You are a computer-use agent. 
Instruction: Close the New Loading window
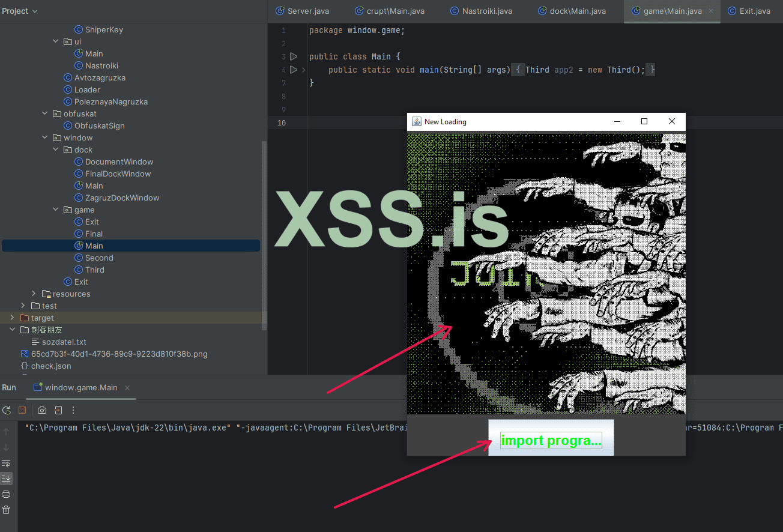tap(672, 121)
